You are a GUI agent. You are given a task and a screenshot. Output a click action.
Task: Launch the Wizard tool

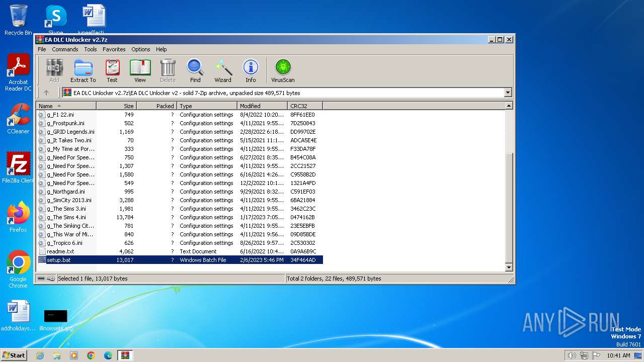223,71
